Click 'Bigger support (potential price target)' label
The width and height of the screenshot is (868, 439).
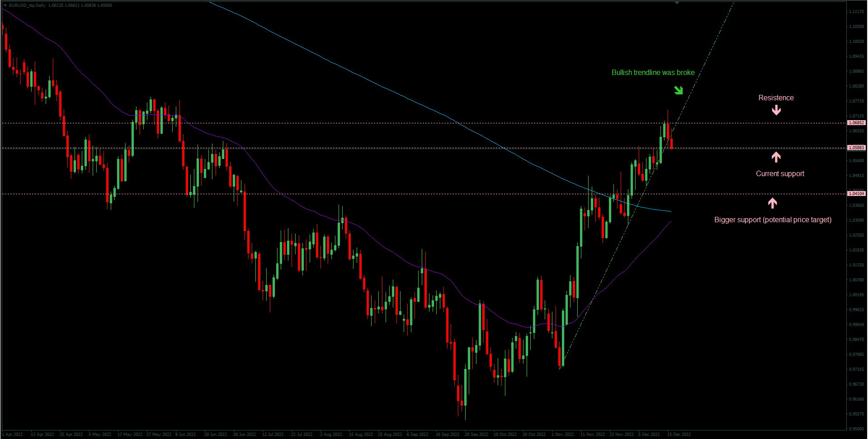(773, 220)
